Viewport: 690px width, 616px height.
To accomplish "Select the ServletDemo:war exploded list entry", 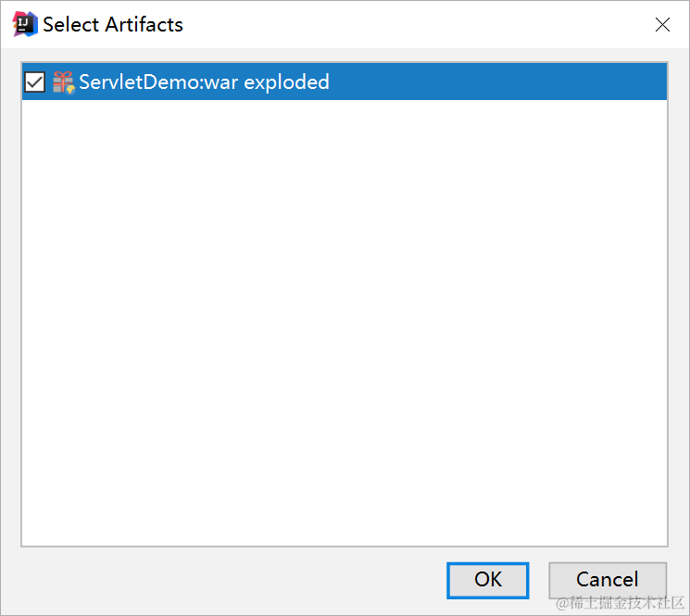I will 345,82.
